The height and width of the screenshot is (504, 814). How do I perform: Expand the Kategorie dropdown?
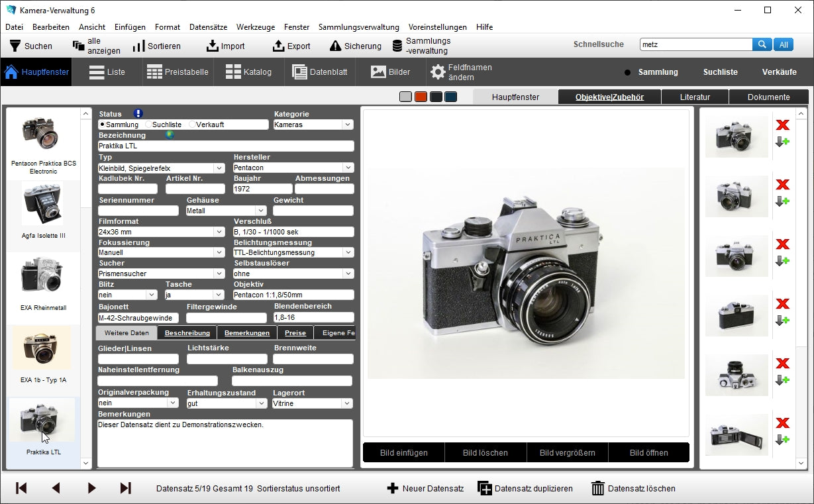(x=348, y=125)
